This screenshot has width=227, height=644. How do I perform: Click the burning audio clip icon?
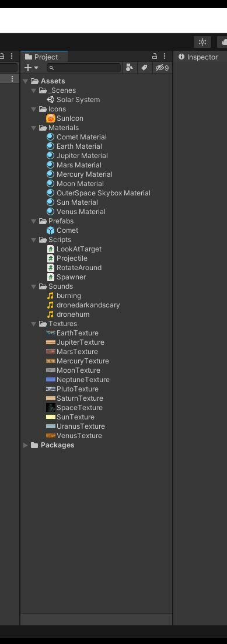pos(51,296)
